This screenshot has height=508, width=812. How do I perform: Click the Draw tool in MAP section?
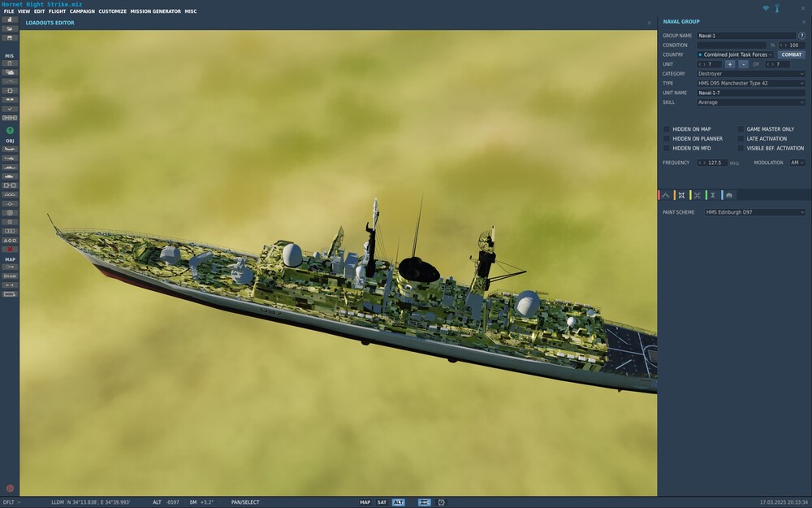[x=10, y=276]
